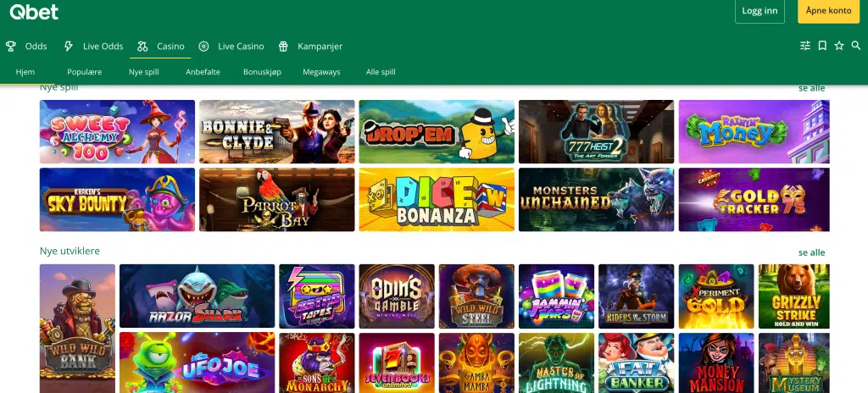Open the Odds section

(x=36, y=47)
